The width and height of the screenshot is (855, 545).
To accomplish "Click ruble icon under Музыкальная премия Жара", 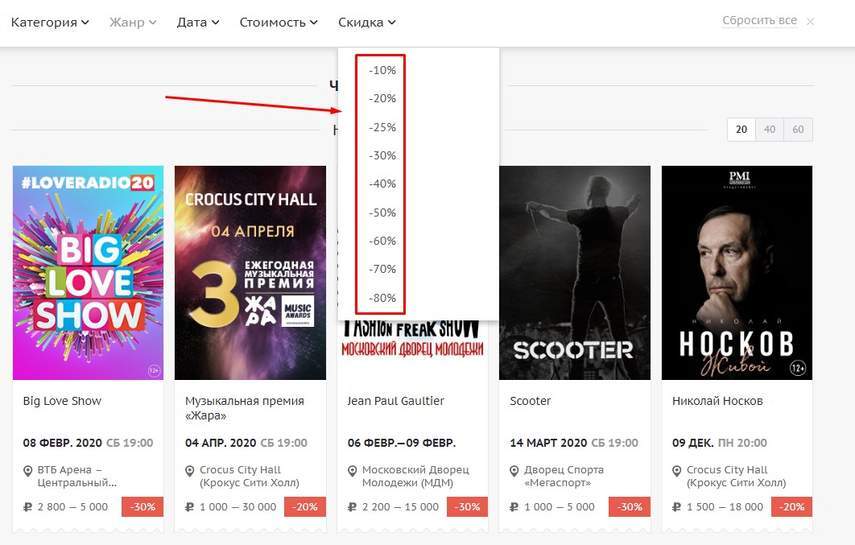I will [x=191, y=507].
